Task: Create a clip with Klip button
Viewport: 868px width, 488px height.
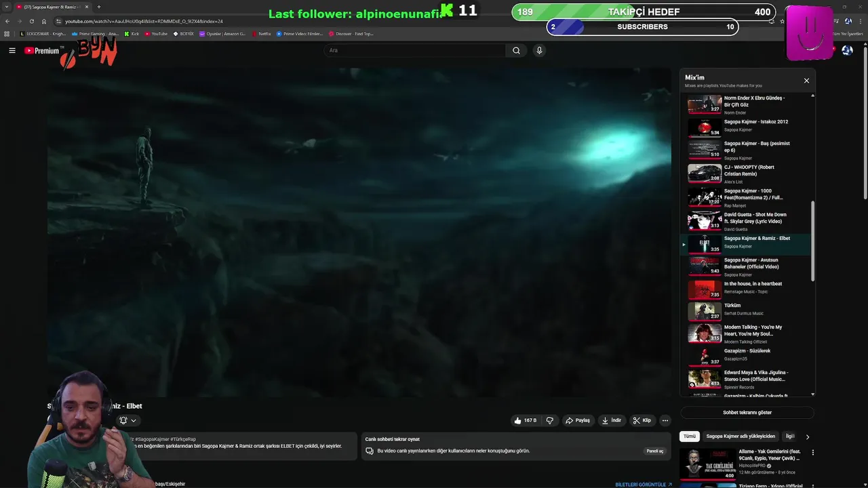Action: 642,420
